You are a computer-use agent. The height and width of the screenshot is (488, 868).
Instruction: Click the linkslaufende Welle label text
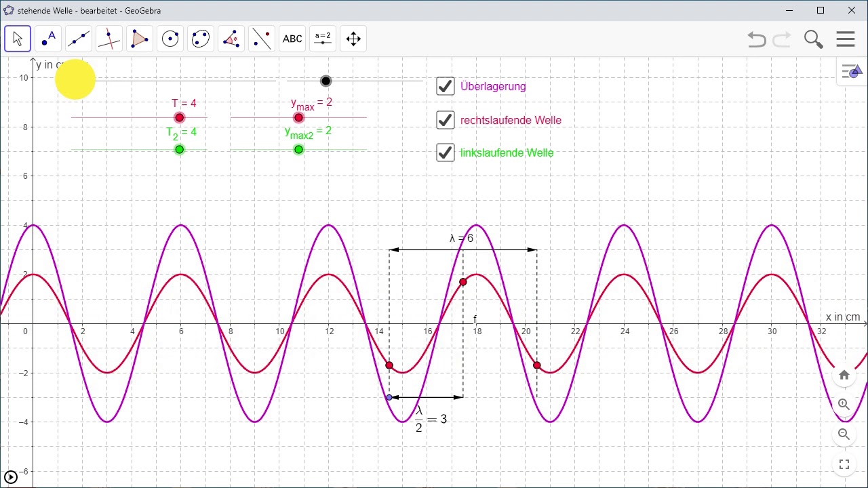pyautogui.click(x=507, y=152)
